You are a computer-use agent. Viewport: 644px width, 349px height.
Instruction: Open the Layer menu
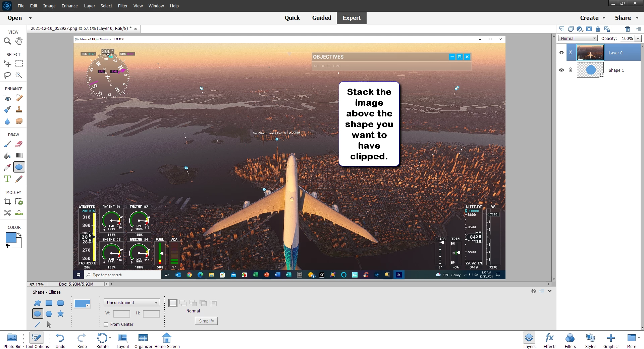click(x=89, y=6)
